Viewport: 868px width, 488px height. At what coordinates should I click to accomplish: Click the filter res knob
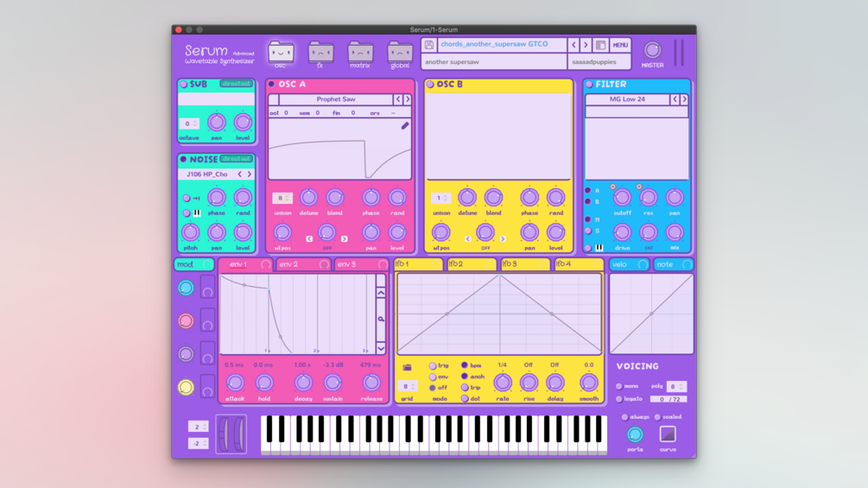click(x=649, y=198)
